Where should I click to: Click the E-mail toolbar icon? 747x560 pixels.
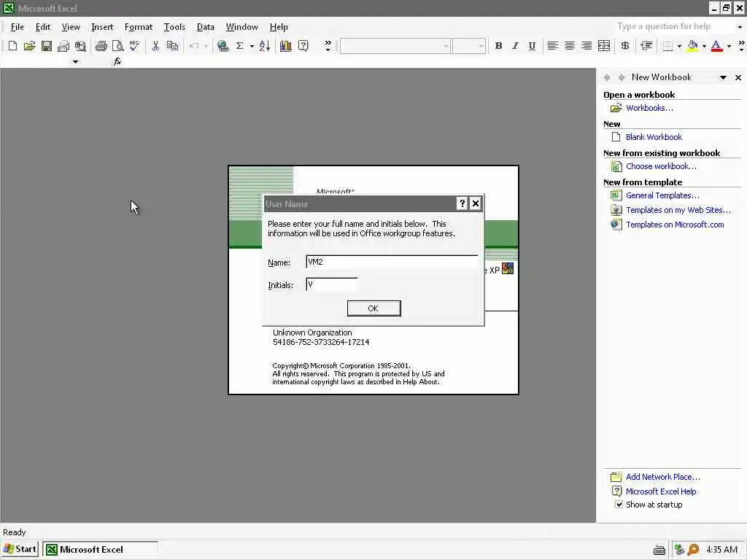[63, 46]
